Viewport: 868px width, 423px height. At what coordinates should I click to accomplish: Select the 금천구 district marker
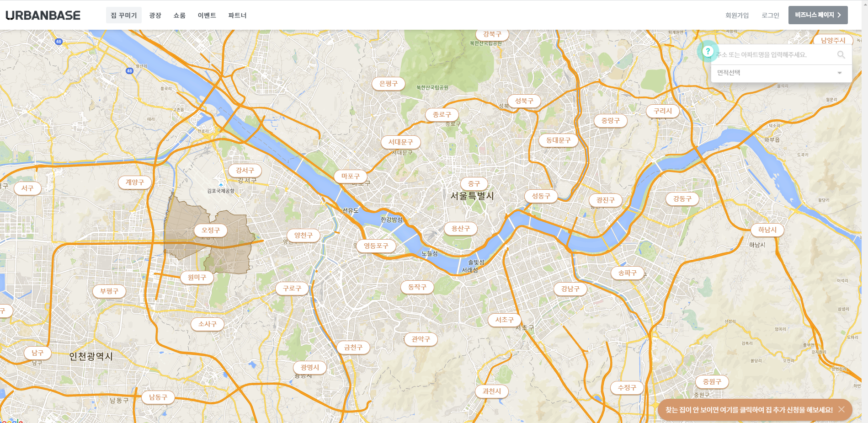(353, 348)
